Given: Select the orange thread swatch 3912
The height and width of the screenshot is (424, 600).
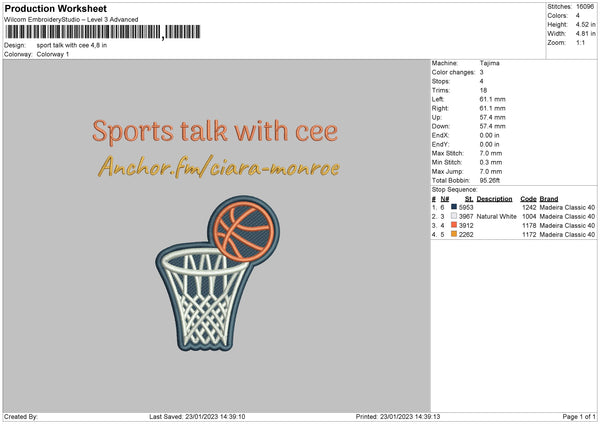Looking at the screenshot, I should pyautogui.click(x=454, y=225).
